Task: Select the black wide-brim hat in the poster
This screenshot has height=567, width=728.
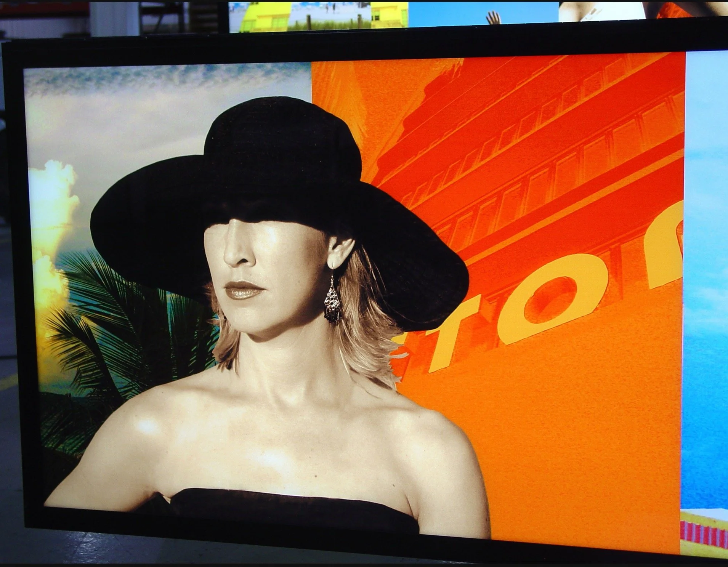Action: click(279, 215)
